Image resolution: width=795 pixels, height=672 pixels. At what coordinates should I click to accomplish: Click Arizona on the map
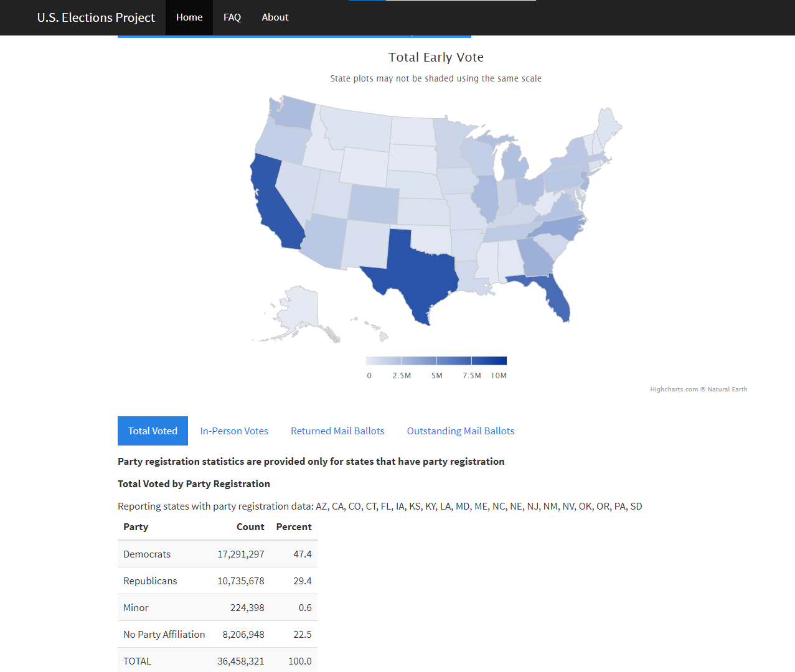[325, 241]
